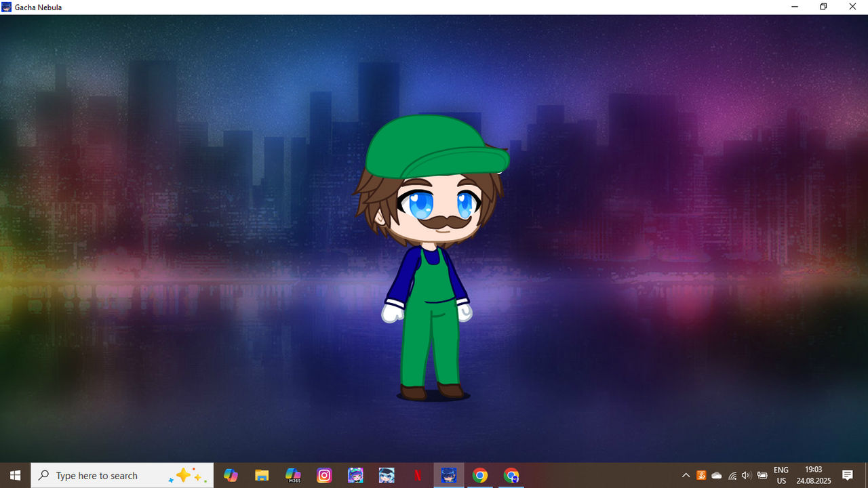The height and width of the screenshot is (488, 868).
Task: Open Instagram from the taskbar
Action: (x=324, y=475)
